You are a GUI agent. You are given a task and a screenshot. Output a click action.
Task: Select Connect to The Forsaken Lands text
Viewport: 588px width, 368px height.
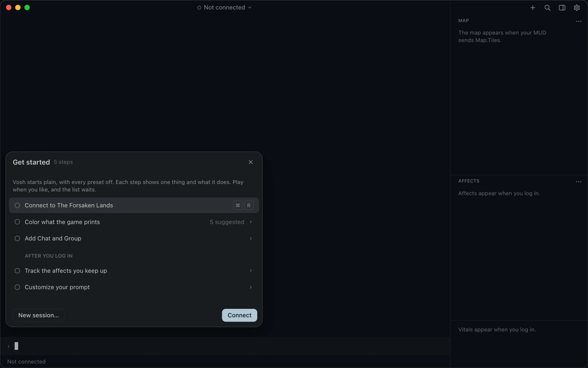[x=69, y=205]
